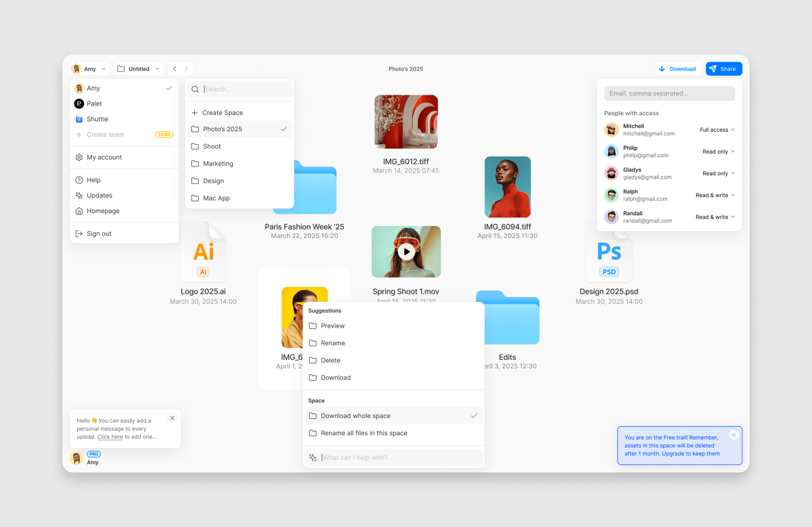Screen dimensions: 812x527
Task: Follow the 'Click here' link
Action: [110, 437]
